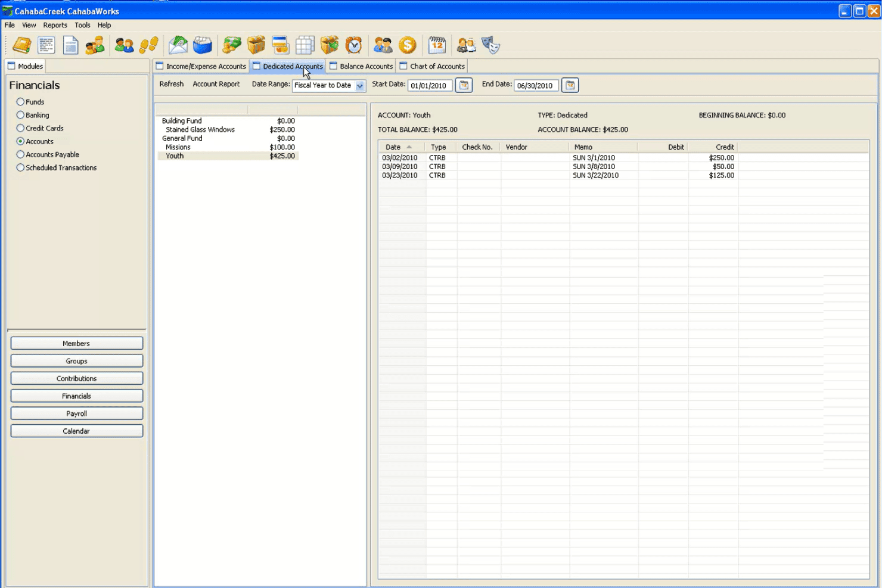Click the credit cards toolbar icon
This screenshot has height=588, width=882.
coord(280,45)
